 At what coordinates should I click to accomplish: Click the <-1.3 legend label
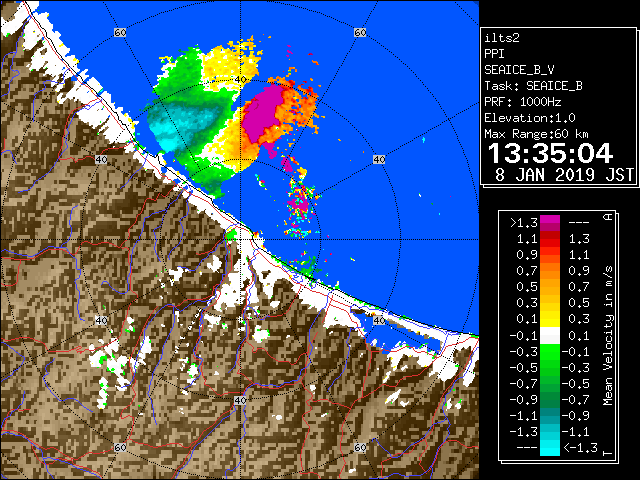[580, 448]
